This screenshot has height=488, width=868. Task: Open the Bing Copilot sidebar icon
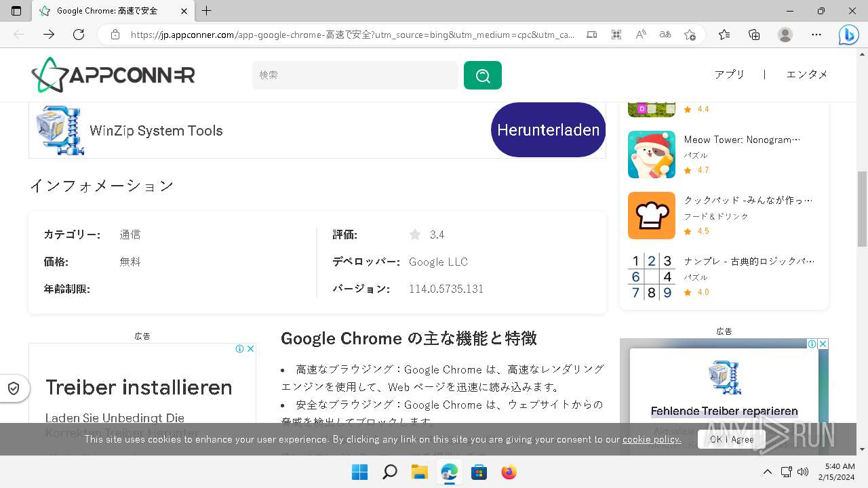click(x=848, y=35)
